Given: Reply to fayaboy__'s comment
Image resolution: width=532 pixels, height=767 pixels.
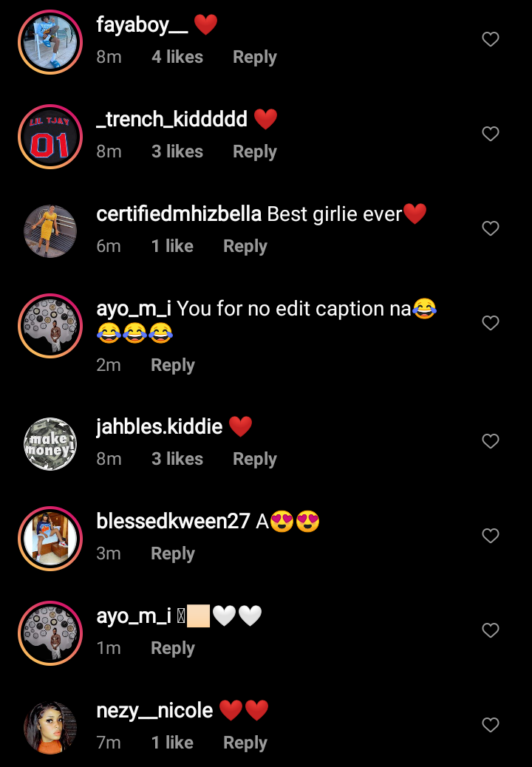Looking at the screenshot, I should pyautogui.click(x=255, y=57).
